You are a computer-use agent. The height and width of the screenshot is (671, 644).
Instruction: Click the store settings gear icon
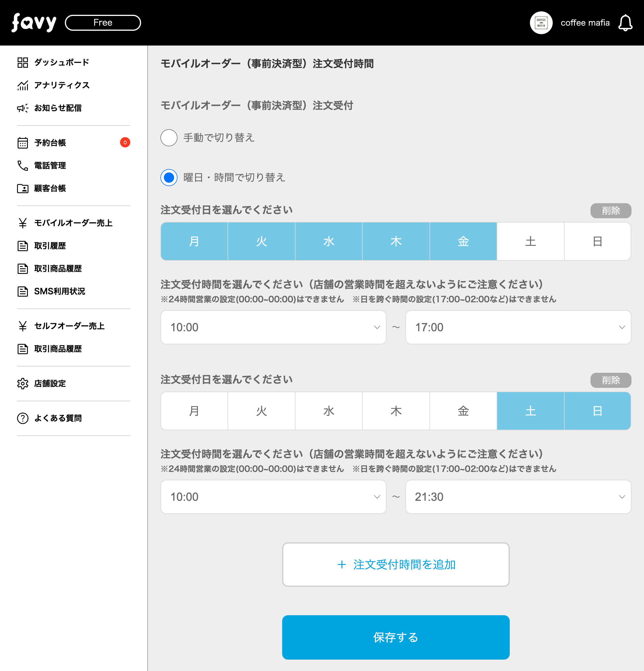22,383
